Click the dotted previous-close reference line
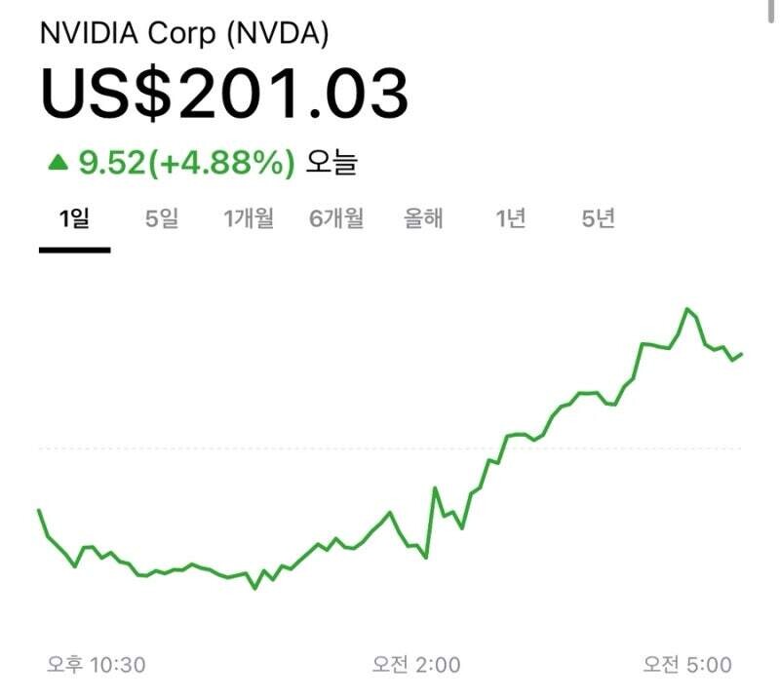The image size is (780, 700). tap(292, 448)
